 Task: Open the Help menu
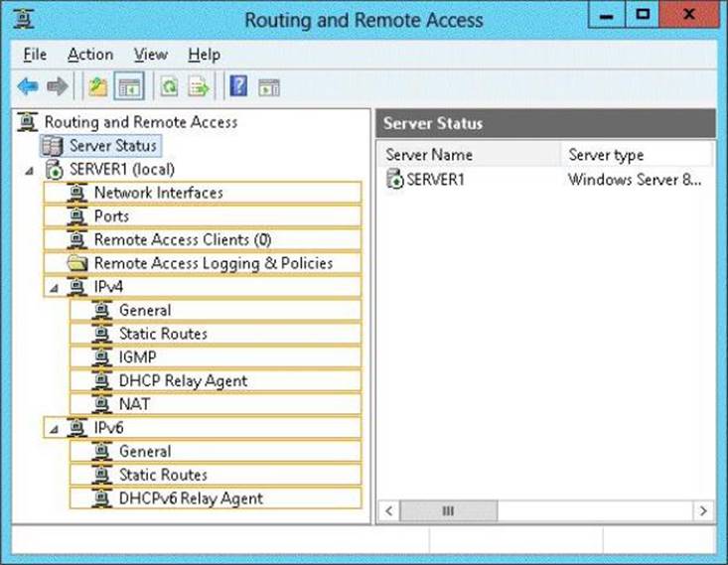click(205, 55)
